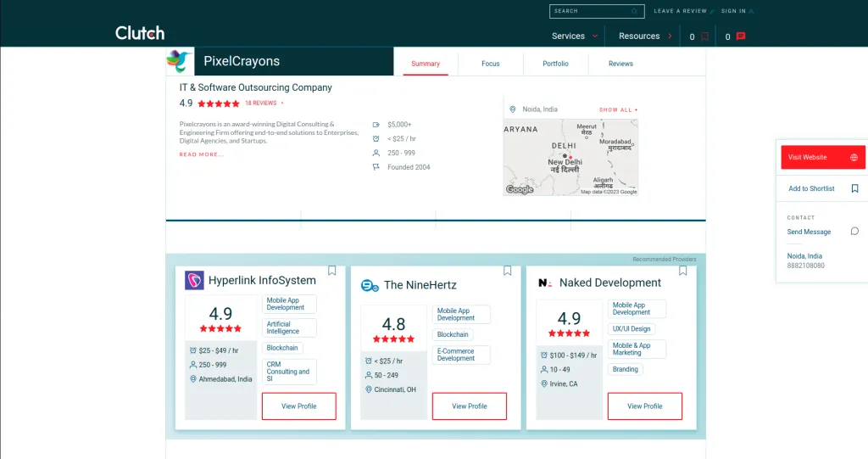Screen dimensions: 868x459
Task: Click the Add to Shortlist text
Action: pyautogui.click(x=811, y=188)
